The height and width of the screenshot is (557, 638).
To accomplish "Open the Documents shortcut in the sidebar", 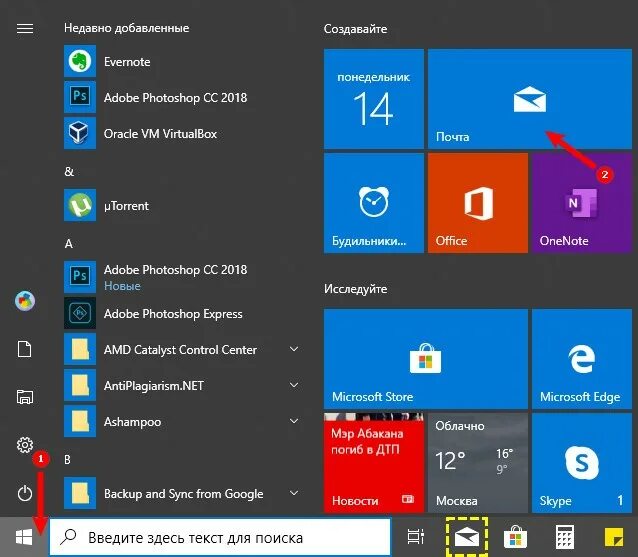I will click(25, 349).
